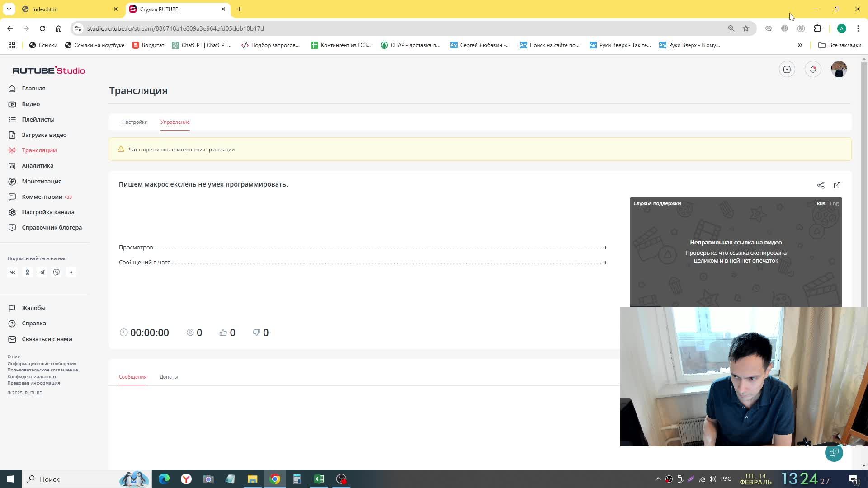This screenshot has width=868, height=488.
Task: Click the page vertical scrollbar
Action: [x=864, y=181]
